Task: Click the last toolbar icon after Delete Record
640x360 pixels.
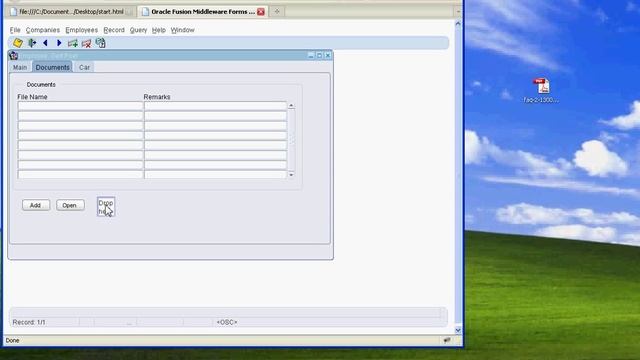Action: [100, 43]
